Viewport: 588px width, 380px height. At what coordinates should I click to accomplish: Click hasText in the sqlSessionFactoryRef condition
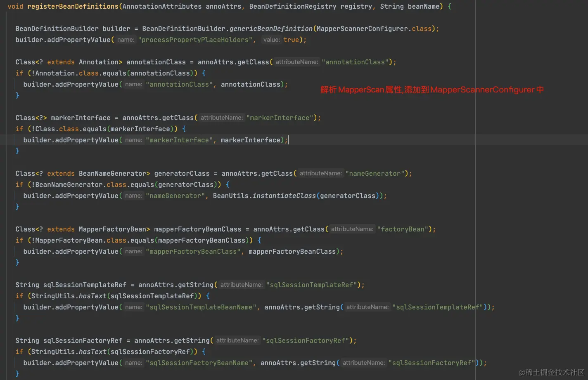click(92, 352)
